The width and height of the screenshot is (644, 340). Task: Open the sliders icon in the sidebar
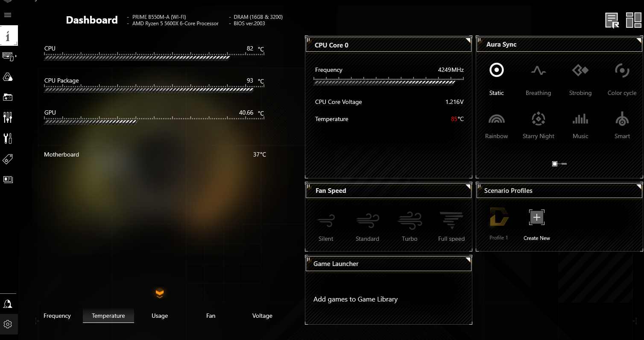8,117
